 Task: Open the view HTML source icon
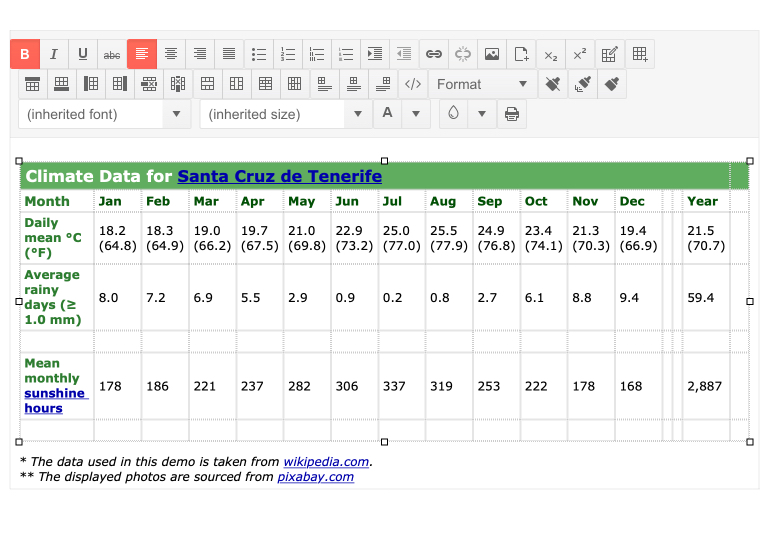(x=412, y=84)
